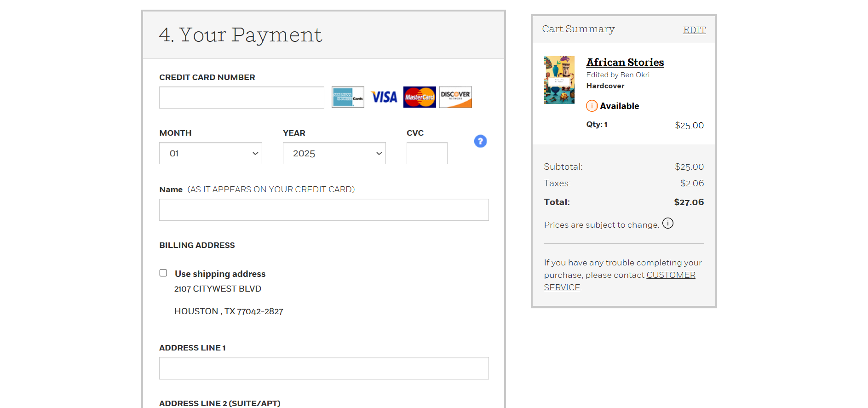Click the ADDRESS LINE 1 field
The image size is (868, 408).
click(x=323, y=368)
